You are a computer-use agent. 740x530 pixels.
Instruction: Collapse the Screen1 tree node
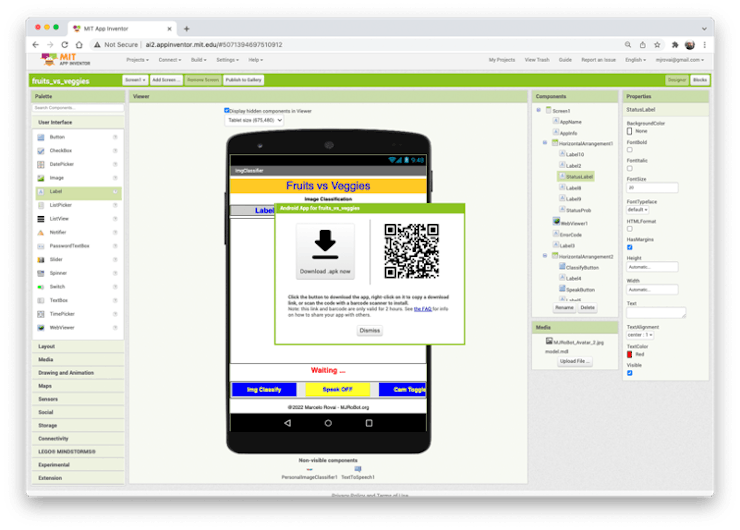(538, 110)
